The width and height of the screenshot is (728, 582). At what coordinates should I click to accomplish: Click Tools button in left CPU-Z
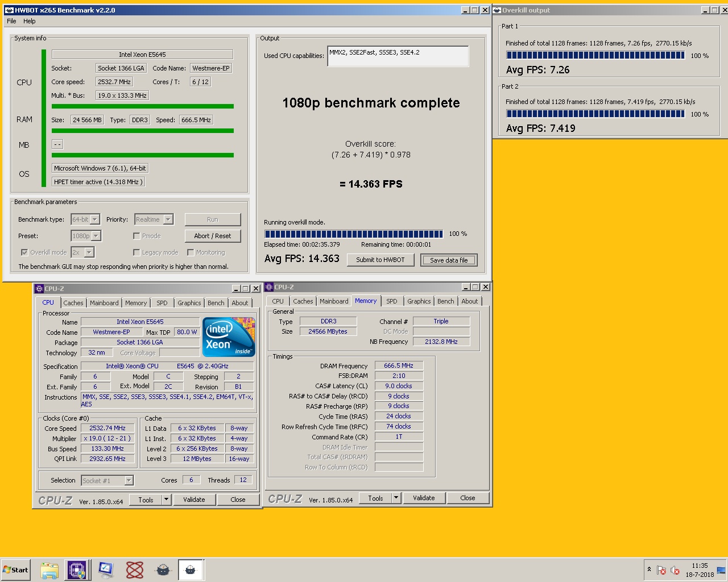146,500
